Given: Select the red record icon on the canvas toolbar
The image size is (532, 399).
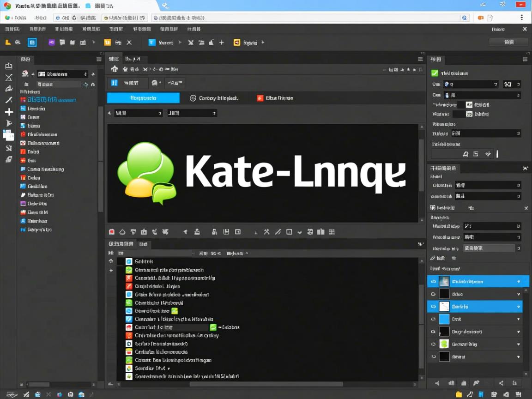Looking at the screenshot, I should coord(111,232).
